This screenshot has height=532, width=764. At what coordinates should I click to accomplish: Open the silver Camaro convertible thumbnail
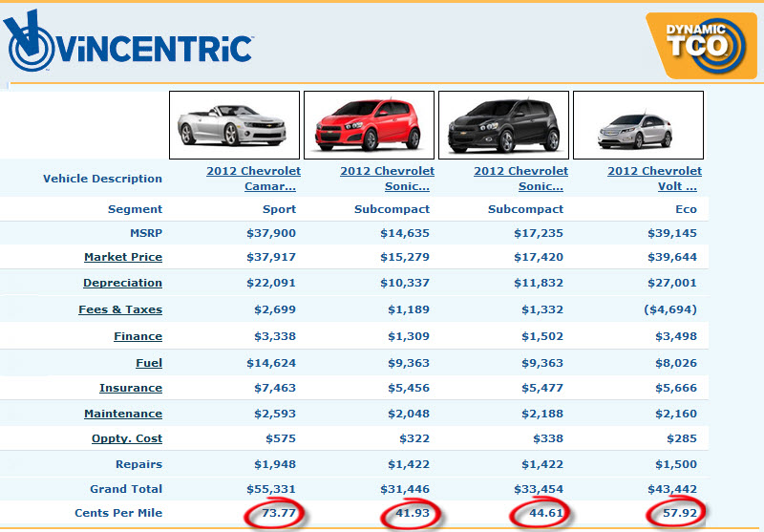coord(234,125)
